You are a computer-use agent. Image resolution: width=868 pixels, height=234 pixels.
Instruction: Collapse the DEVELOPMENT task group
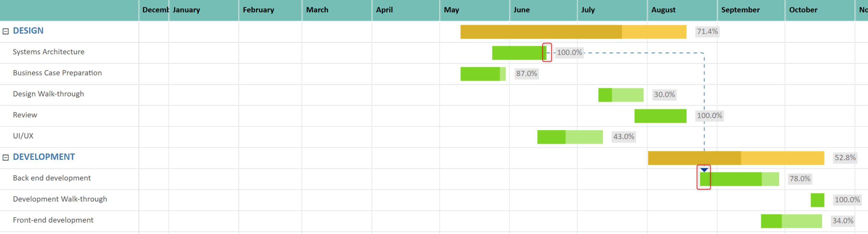click(x=6, y=158)
